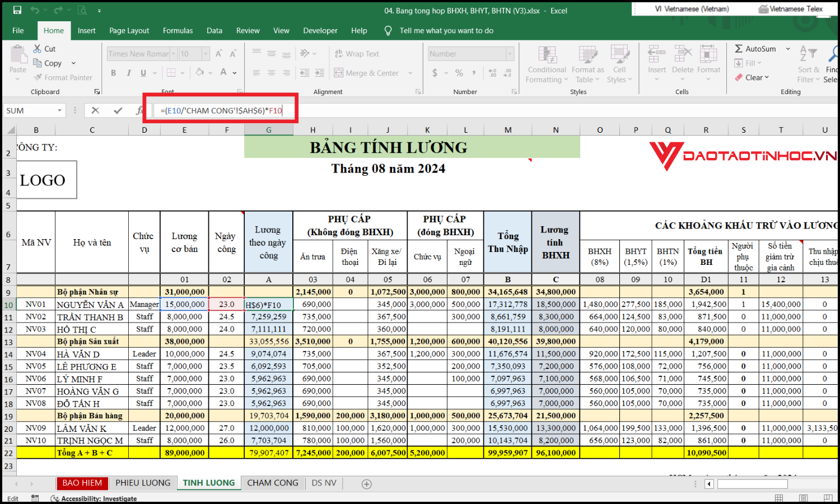Toggle Bold formatting
Screen dimensions: 840x504
pos(114,73)
